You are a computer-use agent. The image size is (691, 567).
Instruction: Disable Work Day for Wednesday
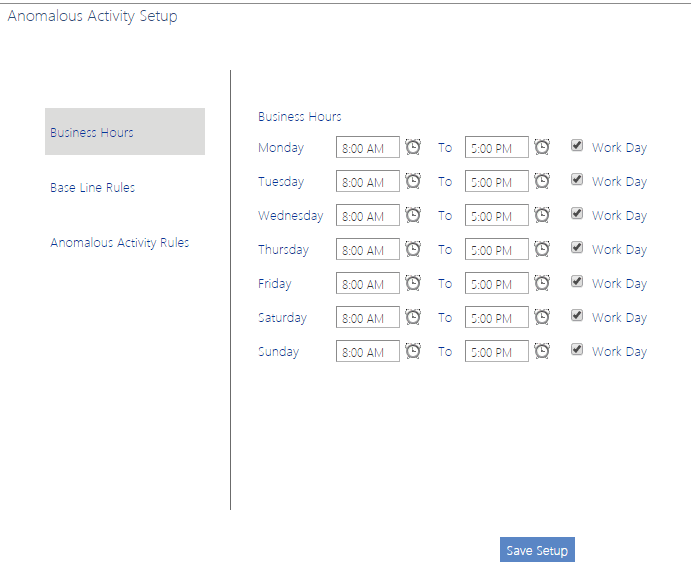tap(577, 213)
